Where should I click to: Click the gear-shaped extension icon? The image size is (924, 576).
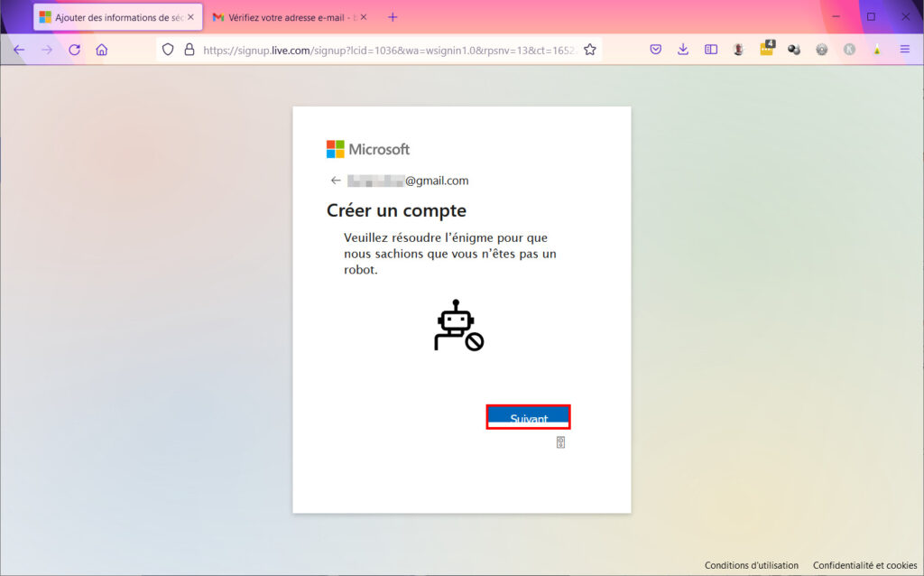[x=821, y=51]
